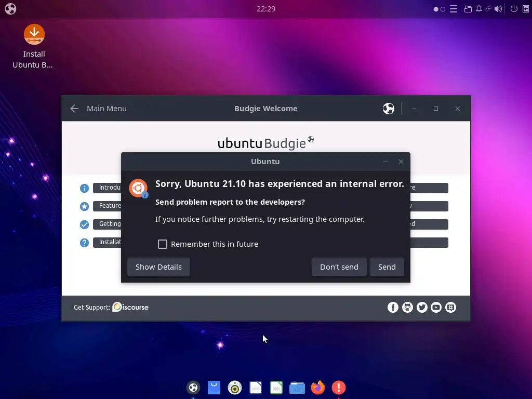Image resolution: width=532 pixels, height=399 pixels.
Task: Close the Ubuntu error dialog
Action: point(401,162)
